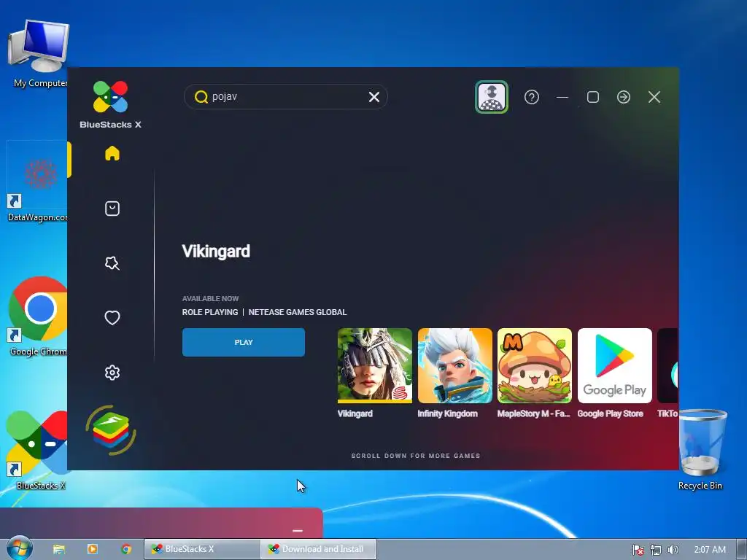Open Chrome pinned on taskbar
The width and height of the screenshot is (747, 560).
[126, 549]
